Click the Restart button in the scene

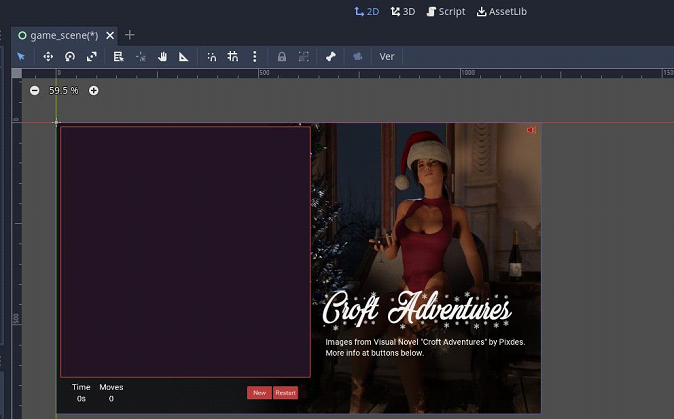pos(285,393)
